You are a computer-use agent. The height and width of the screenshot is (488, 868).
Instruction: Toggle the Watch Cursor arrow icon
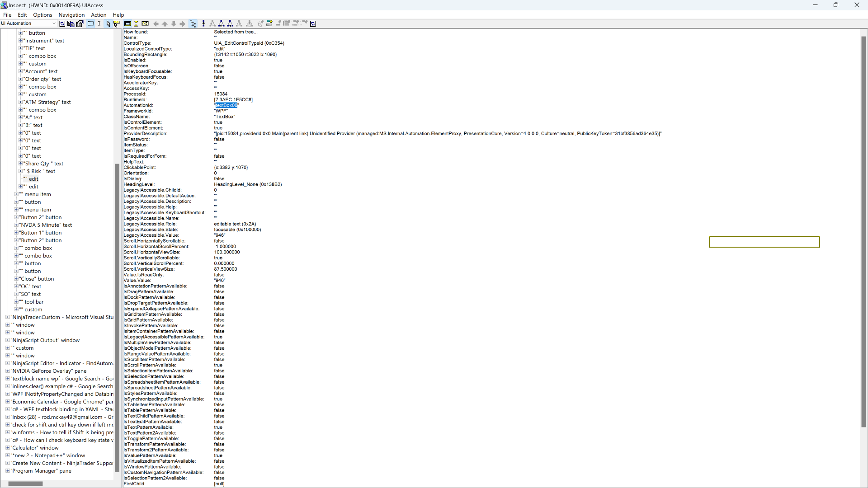point(108,23)
